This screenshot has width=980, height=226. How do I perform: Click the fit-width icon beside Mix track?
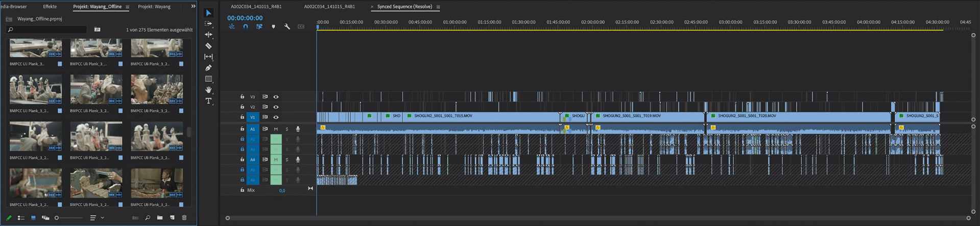tap(310, 189)
